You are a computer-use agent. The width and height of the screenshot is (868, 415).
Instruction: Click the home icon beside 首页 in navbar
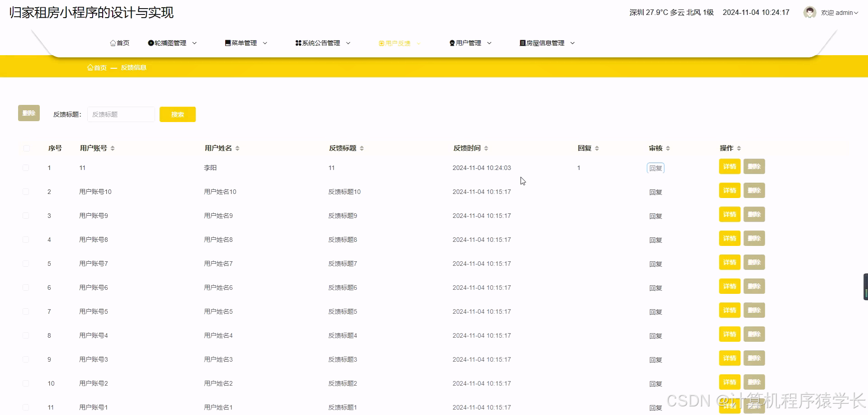coord(113,42)
